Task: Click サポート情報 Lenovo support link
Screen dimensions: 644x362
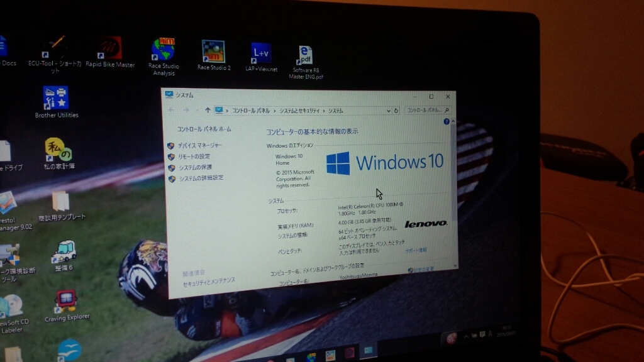Action: (416, 250)
